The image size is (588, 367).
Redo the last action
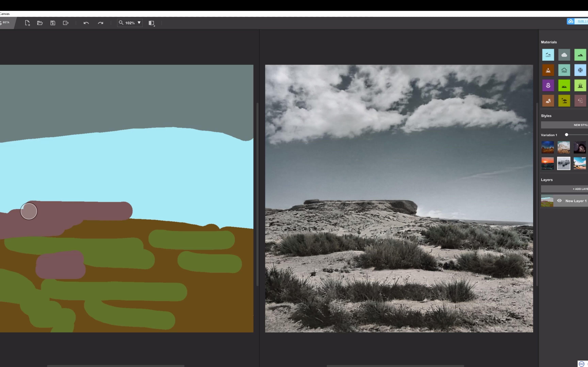pos(100,23)
